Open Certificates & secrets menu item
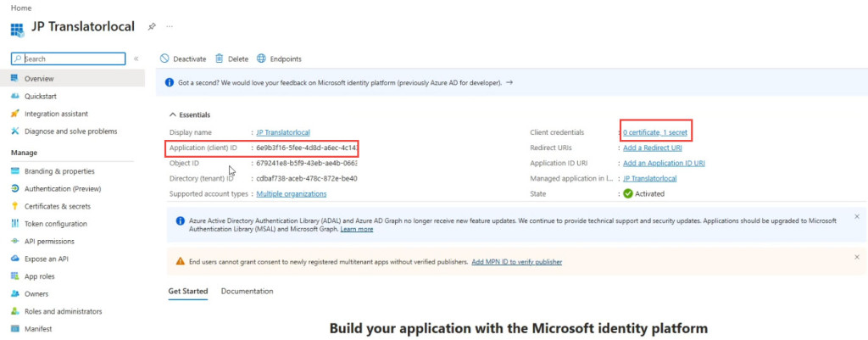Screen dimensions: 868x340 (58, 206)
